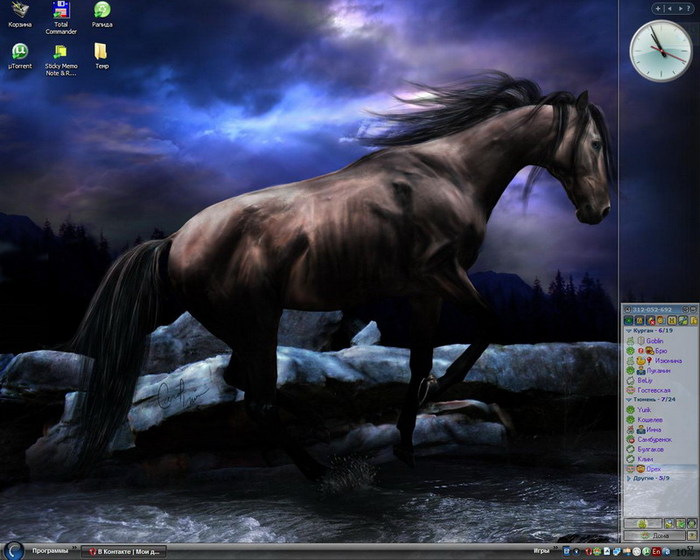Image resolution: width=700 pixels, height=560 pixels.
Task: Expand the chevron next to Игры
Action: point(556,547)
